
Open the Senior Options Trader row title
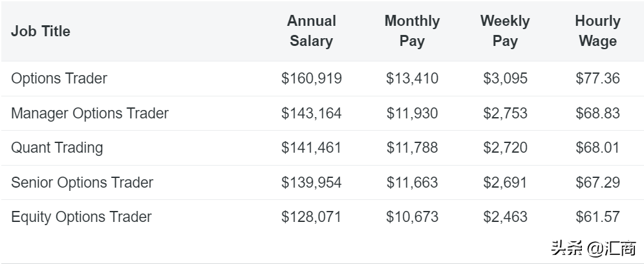[82, 182]
